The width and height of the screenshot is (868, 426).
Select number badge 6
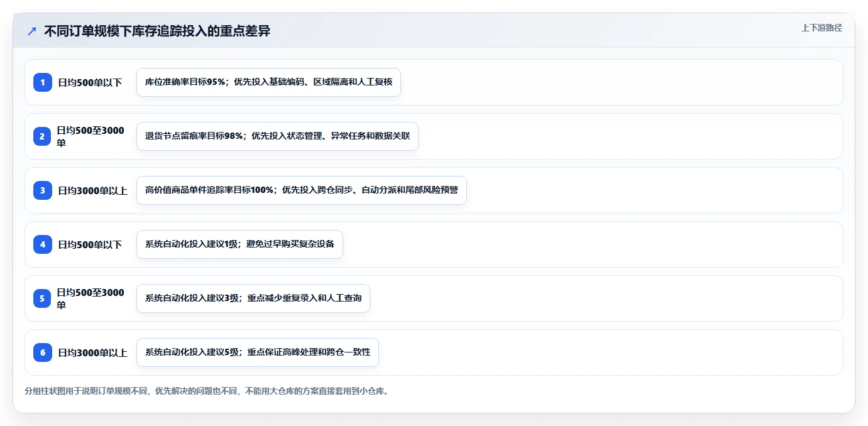[43, 352]
